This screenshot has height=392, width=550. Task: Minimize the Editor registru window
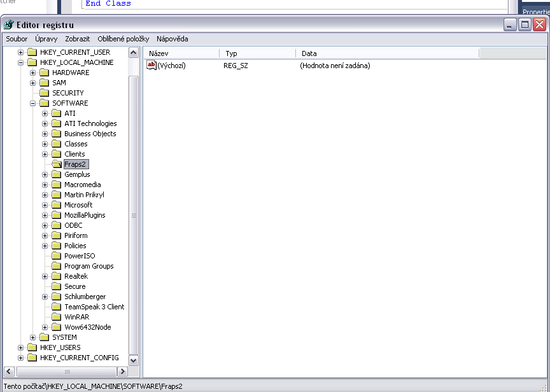coord(510,25)
